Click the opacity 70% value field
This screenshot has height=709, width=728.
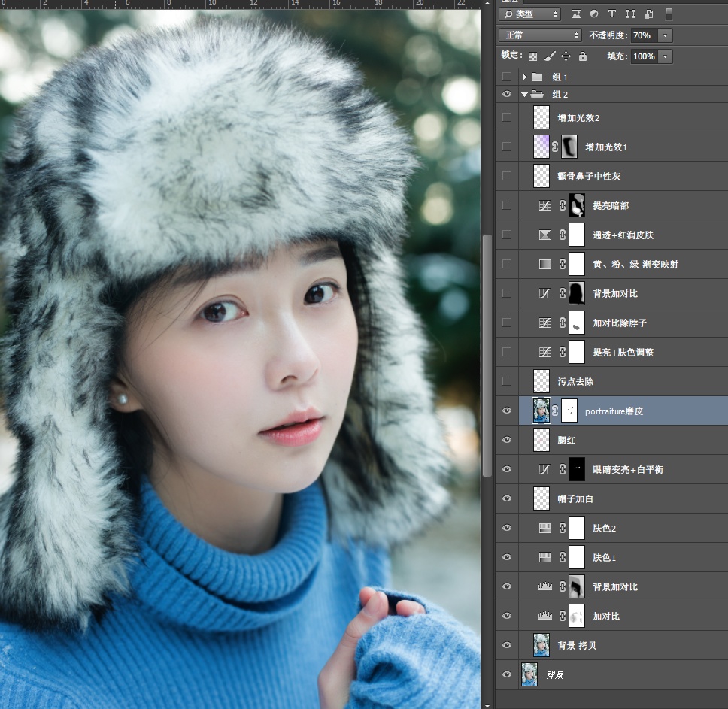pos(645,35)
